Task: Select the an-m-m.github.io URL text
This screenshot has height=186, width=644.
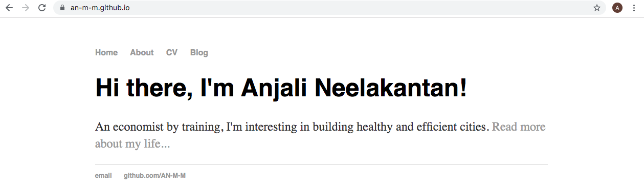Action: [x=100, y=8]
